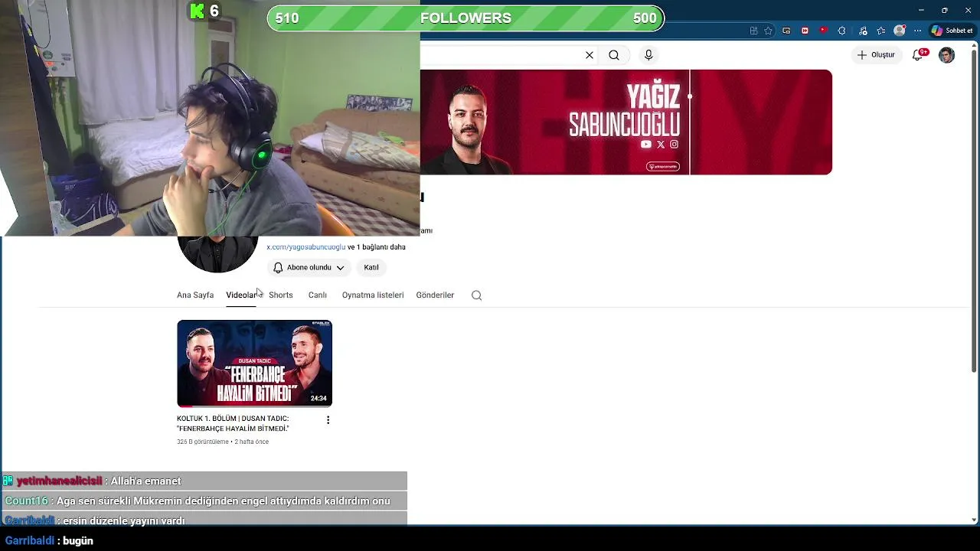980x551 pixels.
Task: Open the Canlı tab
Action: click(x=318, y=295)
